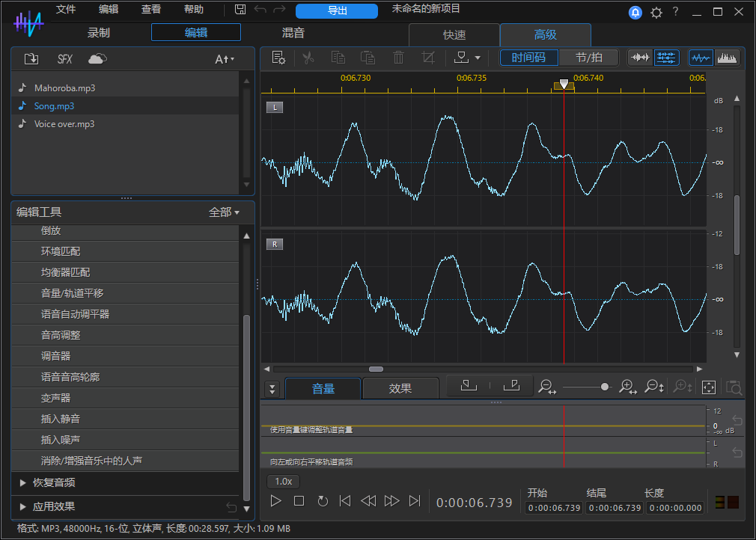This screenshot has height=540, width=756.
Task: Toggle the dual waveform editing mode
Action: [x=665, y=57]
